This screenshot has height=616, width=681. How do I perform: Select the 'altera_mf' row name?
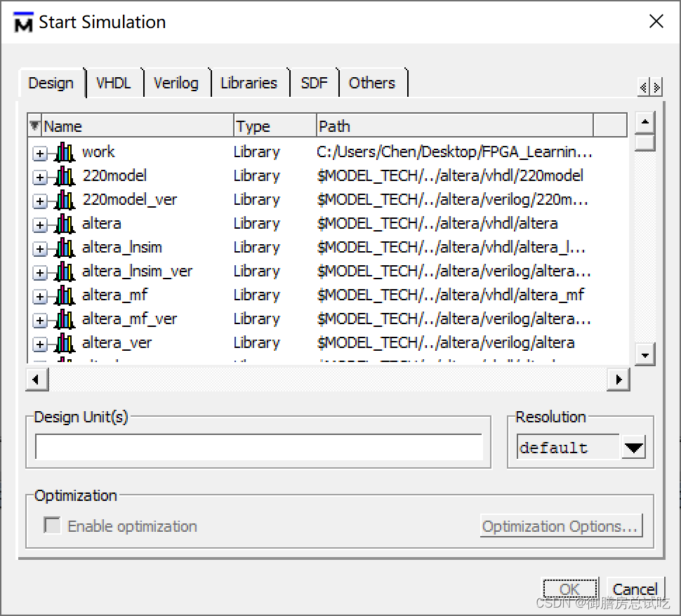tap(114, 295)
